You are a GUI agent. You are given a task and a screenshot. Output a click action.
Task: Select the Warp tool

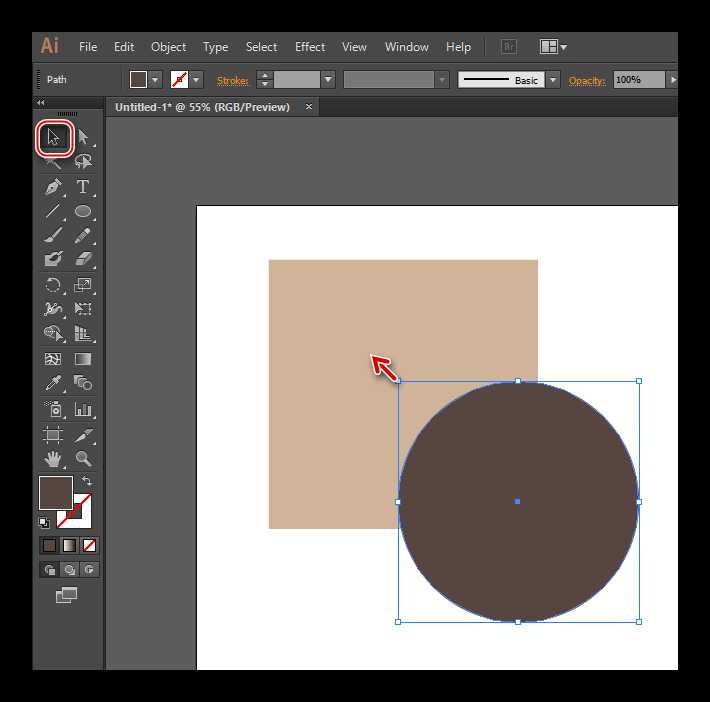tap(53, 309)
